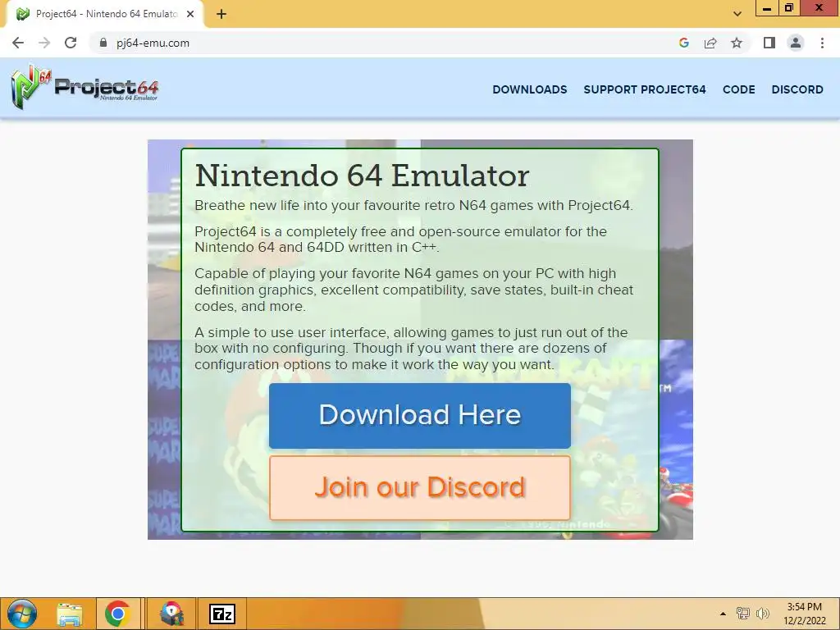
Task: Open the browser side panel icon
Action: pyautogui.click(x=769, y=43)
